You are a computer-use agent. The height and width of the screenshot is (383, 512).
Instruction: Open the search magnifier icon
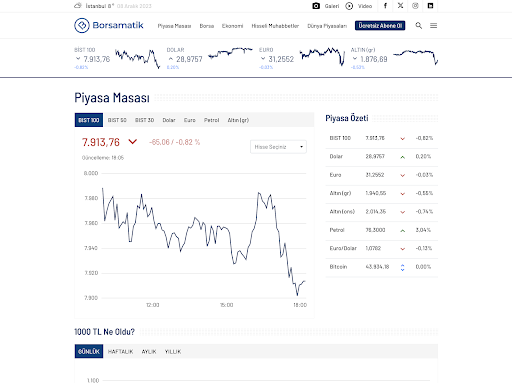tap(419, 26)
